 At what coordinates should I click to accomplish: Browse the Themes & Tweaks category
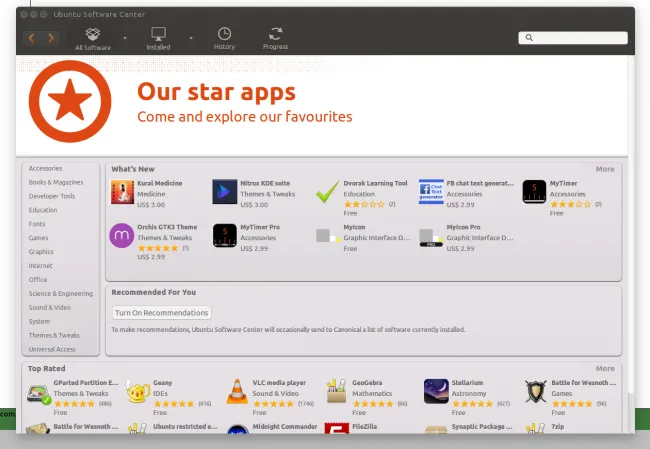(54, 335)
